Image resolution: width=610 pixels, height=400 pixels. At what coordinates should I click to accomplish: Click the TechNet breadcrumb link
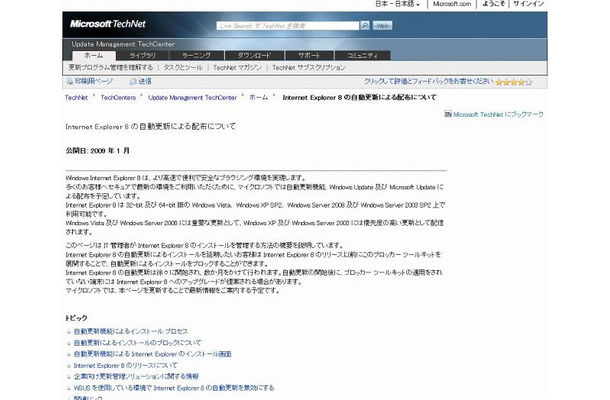pos(76,98)
